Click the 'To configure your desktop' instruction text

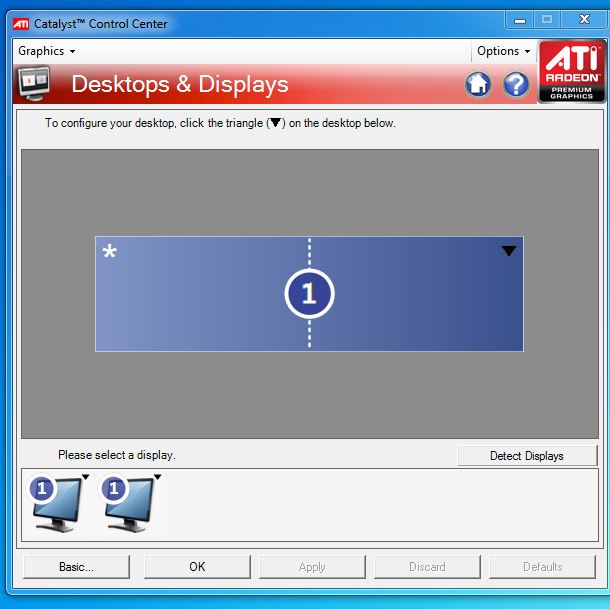[x=220, y=123]
